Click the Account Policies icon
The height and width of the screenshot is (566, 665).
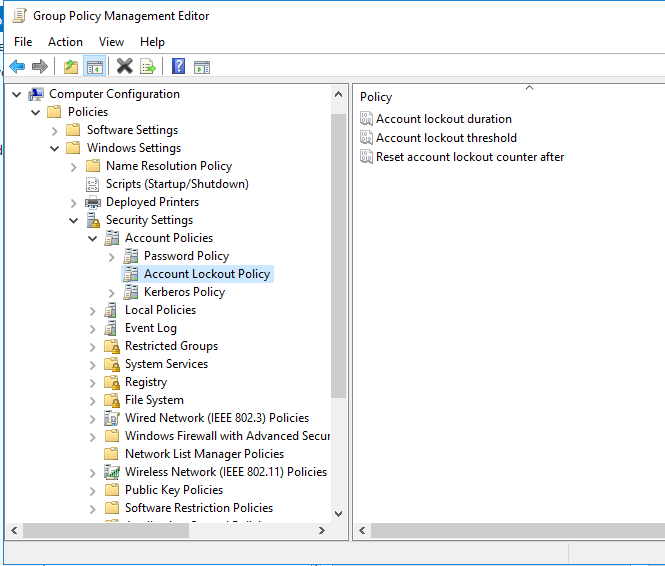112,238
